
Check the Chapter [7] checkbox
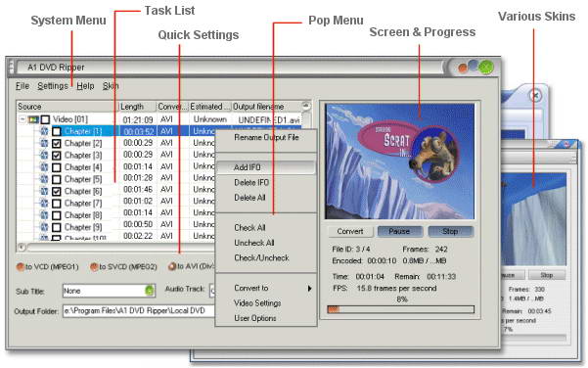[56, 204]
